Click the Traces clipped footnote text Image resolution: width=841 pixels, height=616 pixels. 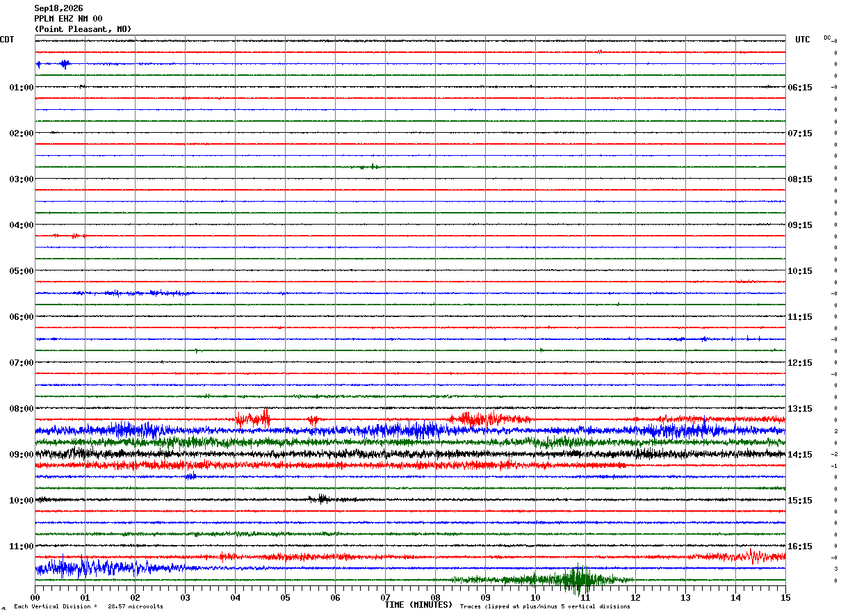click(x=545, y=606)
